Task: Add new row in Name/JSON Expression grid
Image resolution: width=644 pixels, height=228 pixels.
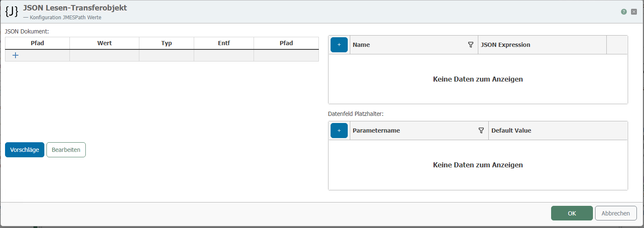Action: tap(339, 45)
